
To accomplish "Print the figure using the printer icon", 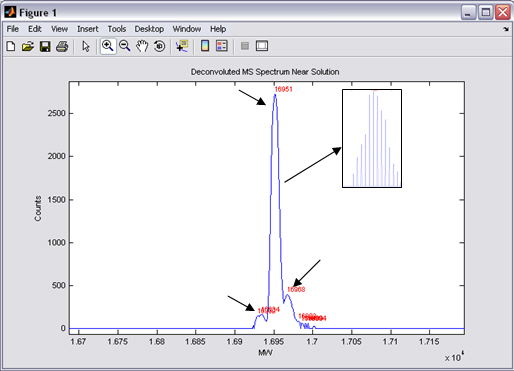I will click(62, 46).
